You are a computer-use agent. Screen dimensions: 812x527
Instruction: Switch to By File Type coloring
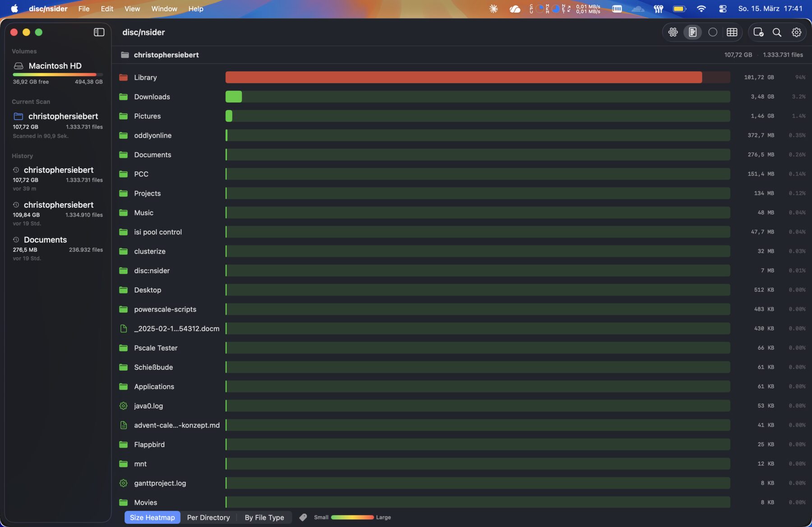tap(264, 518)
